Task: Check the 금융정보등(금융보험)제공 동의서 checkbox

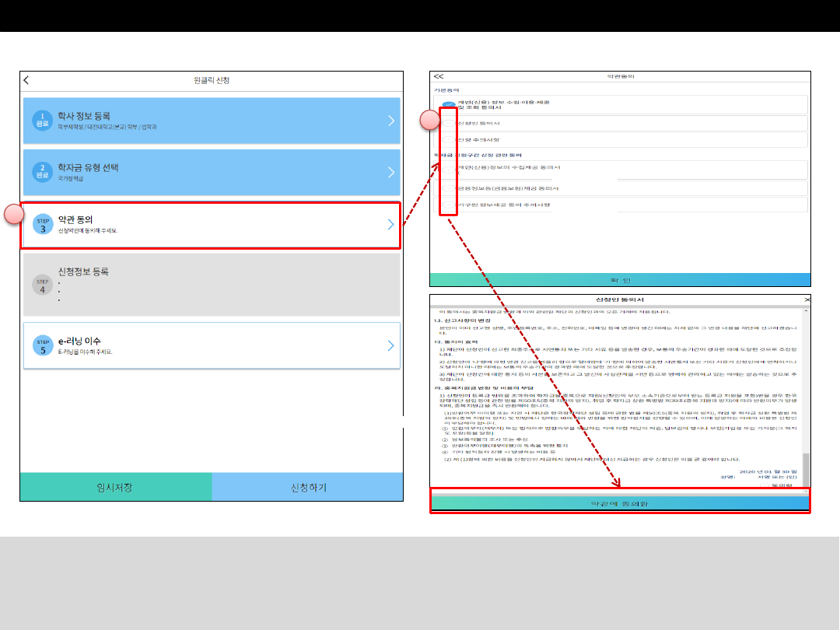Action: (x=449, y=188)
